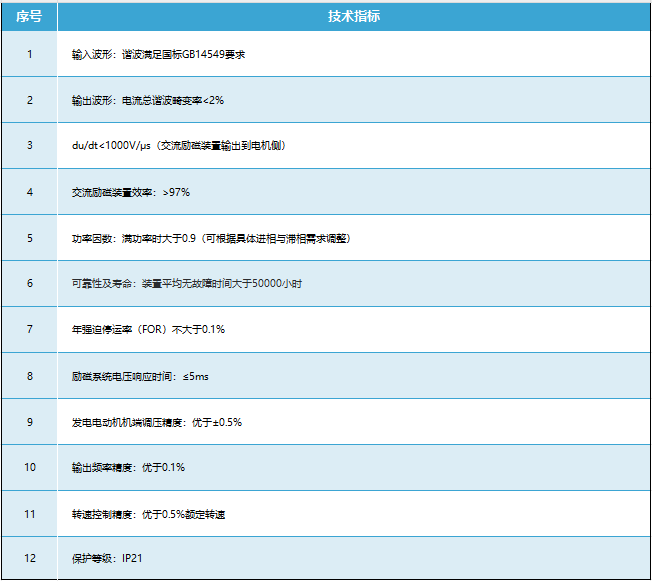Select serial number cell 12
This screenshot has width=652, height=581.
29,559
